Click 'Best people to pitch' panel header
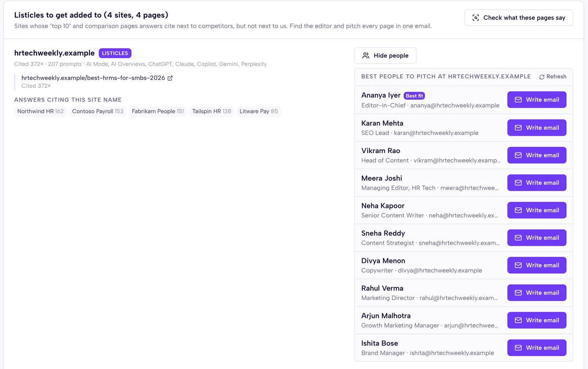The image size is (588, 369). pyautogui.click(x=446, y=77)
